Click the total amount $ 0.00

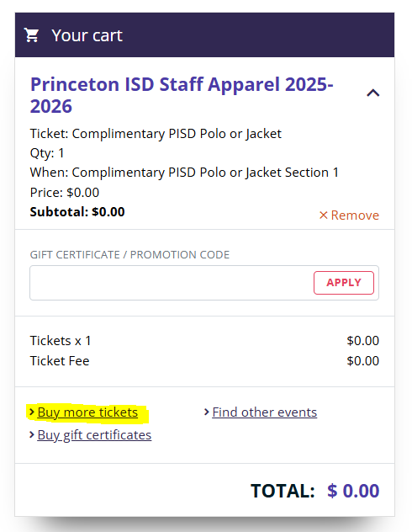pos(353,491)
